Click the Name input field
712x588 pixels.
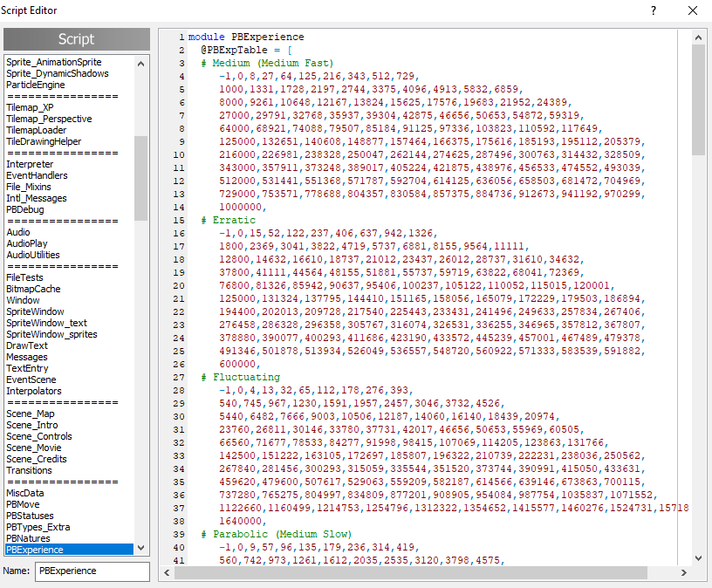92,571
